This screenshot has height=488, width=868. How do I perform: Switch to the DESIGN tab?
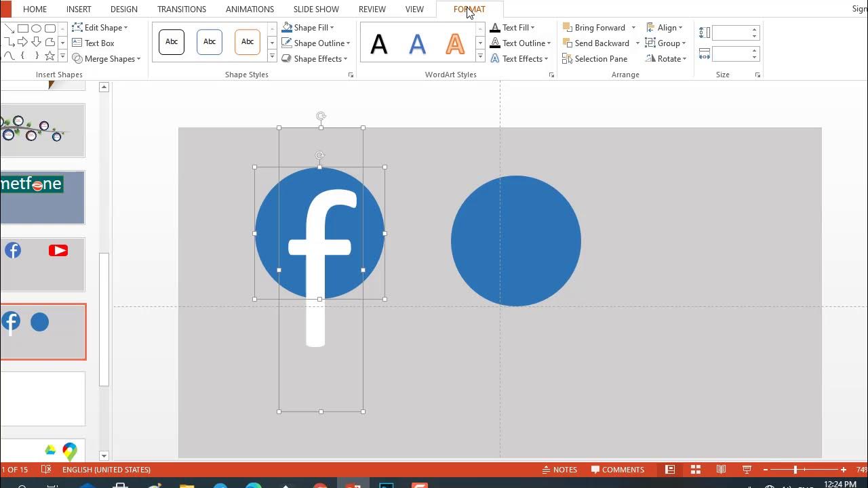click(x=124, y=9)
